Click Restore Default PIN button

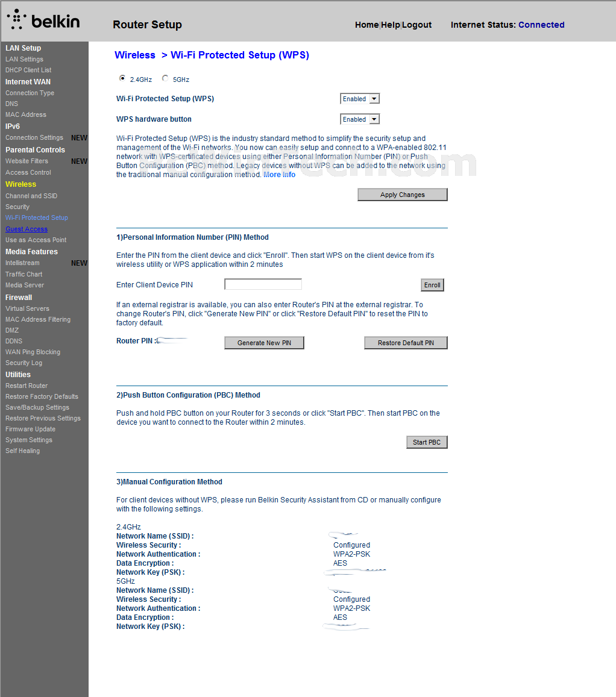coord(406,343)
